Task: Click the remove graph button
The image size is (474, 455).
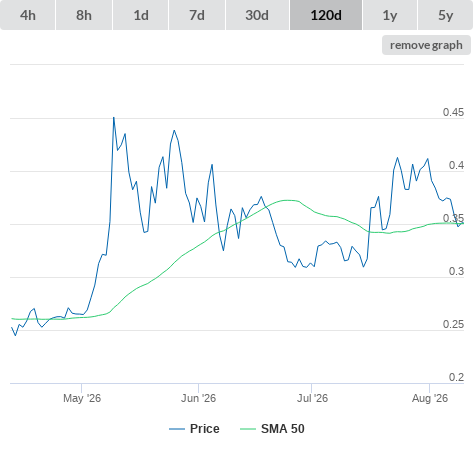Action: [426, 45]
